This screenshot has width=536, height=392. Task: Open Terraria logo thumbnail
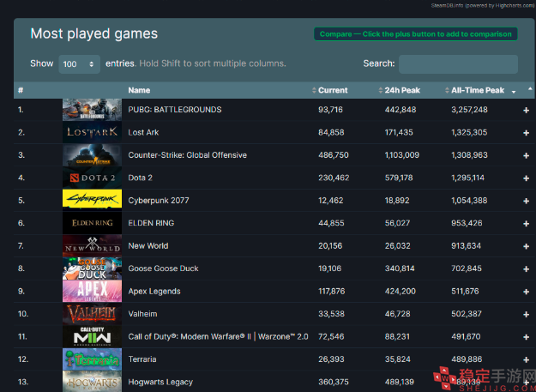(92, 359)
